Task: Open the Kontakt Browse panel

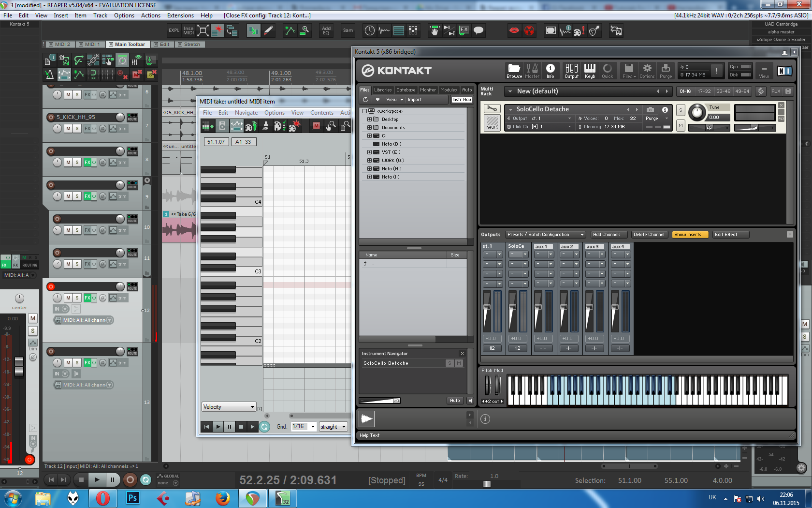Action: click(514, 71)
